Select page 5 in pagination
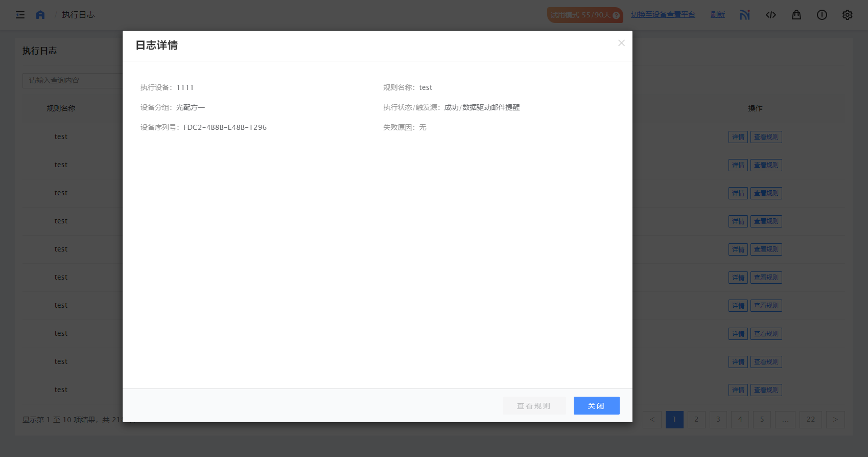 (x=762, y=420)
